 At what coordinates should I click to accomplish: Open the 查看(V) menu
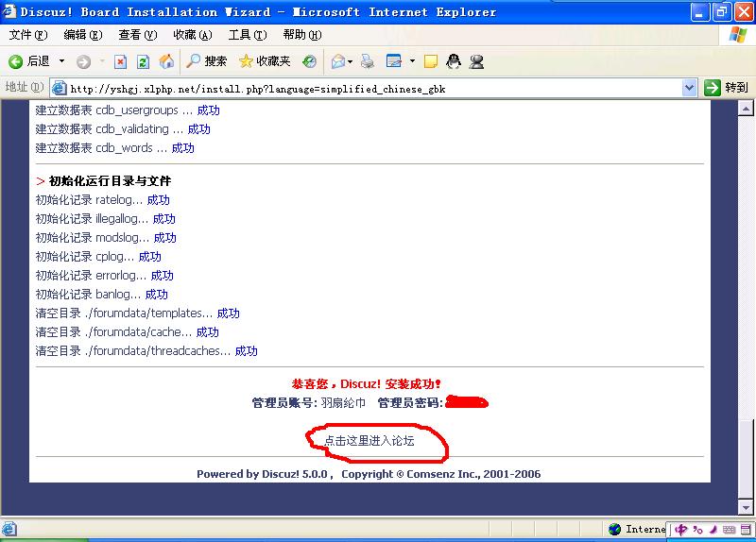[x=138, y=35]
